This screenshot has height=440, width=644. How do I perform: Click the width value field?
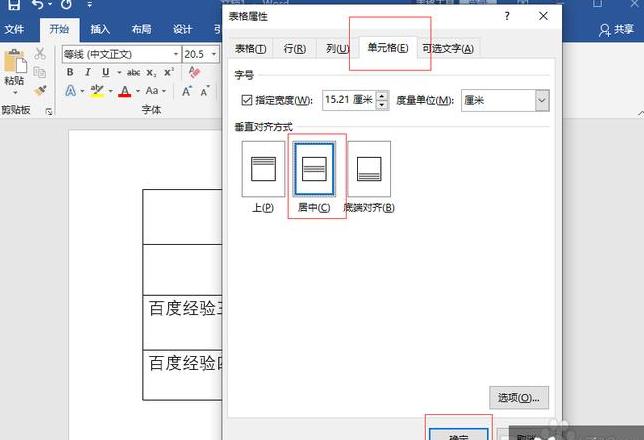click(349, 100)
